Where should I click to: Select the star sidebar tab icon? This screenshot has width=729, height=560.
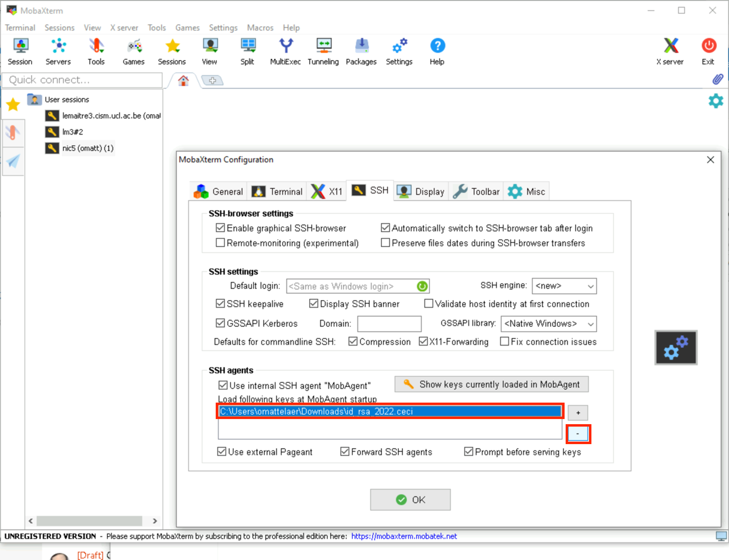click(x=13, y=104)
